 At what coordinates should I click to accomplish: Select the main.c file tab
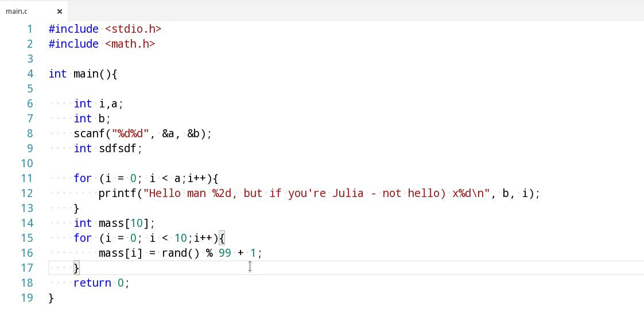(17, 11)
